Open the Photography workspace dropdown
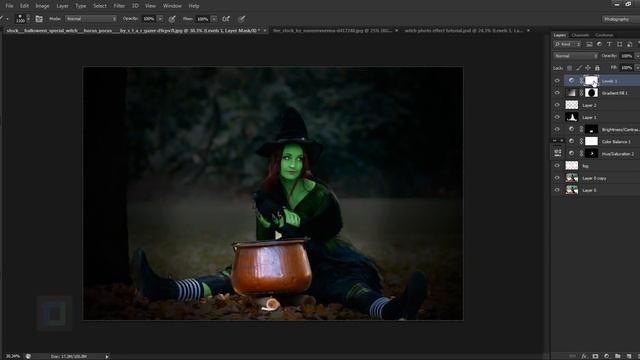Screen dimensions: 640x360 click(620, 19)
